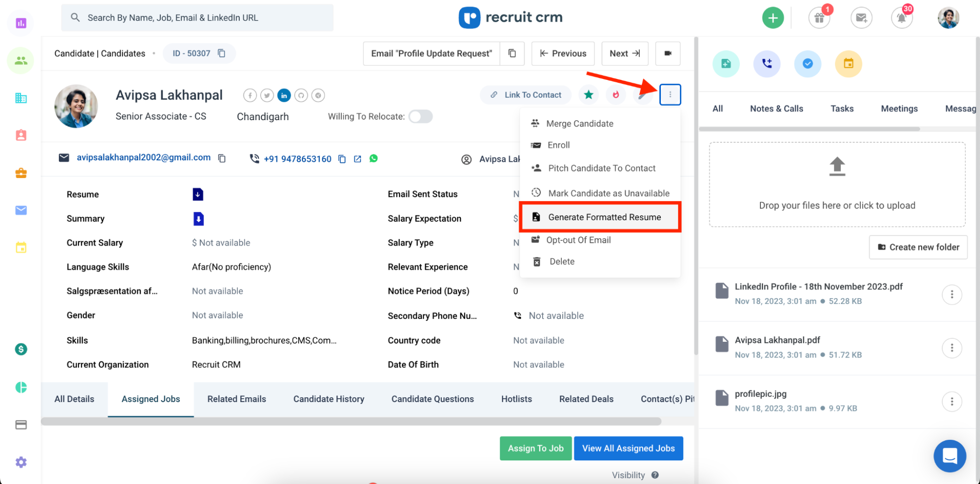Viewport: 980px width, 484px height.
Task: Log a call using the phone-plus icon
Action: click(x=767, y=64)
